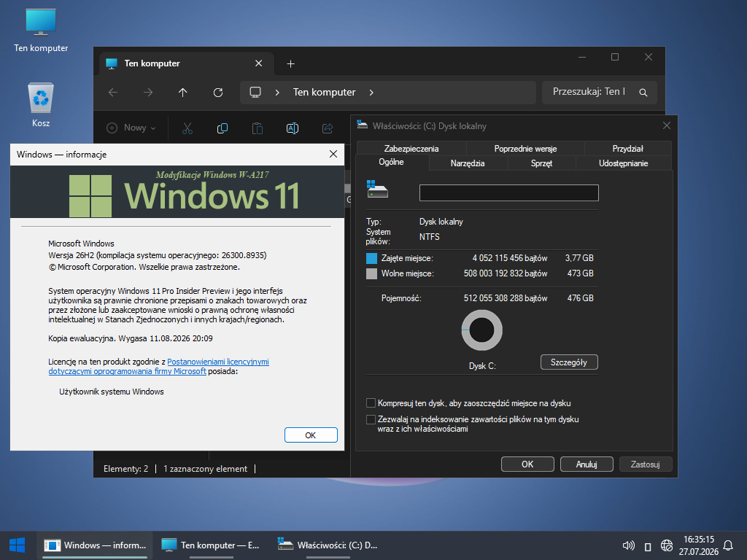Click the monitor icon in the address bar
The height and width of the screenshot is (560, 747).
[255, 93]
